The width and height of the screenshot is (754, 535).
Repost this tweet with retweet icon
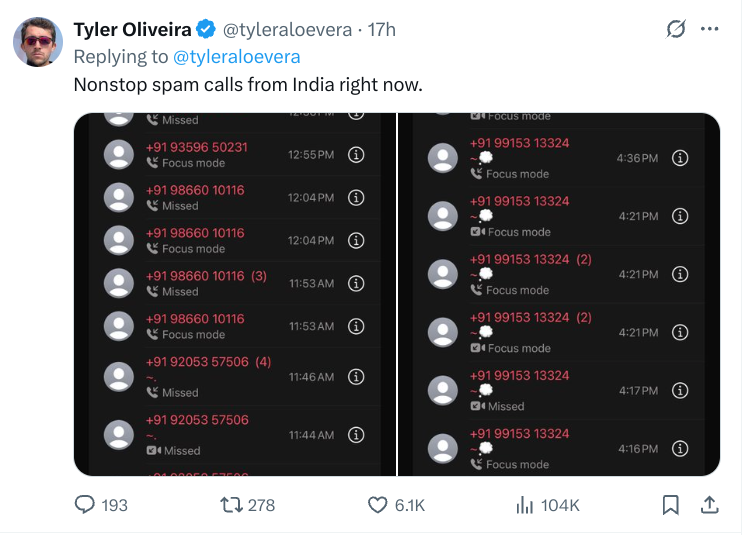pos(230,505)
